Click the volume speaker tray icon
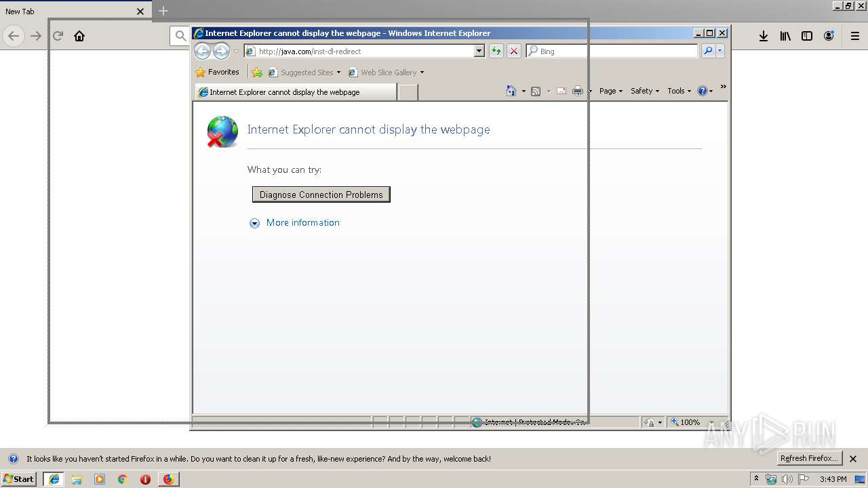The height and width of the screenshot is (488, 868). point(787,479)
